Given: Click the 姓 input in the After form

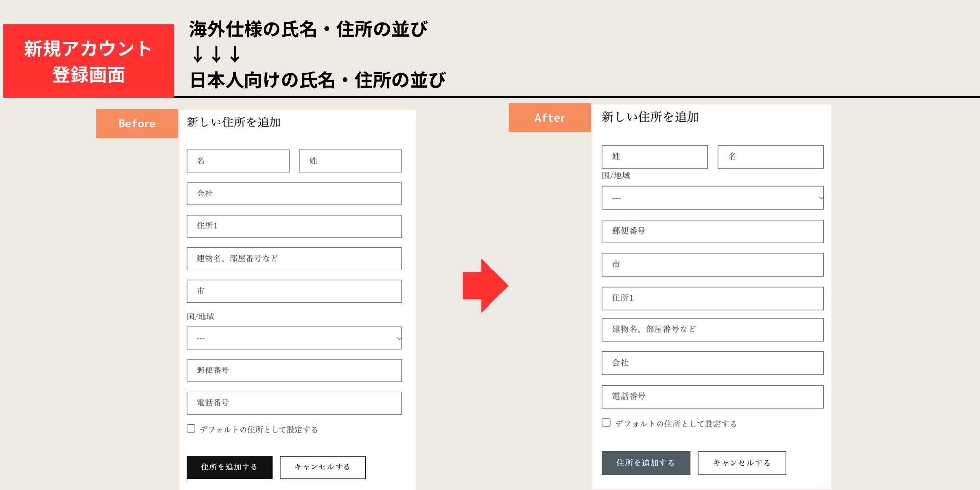Looking at the screenshot, I should click(655, 156).
